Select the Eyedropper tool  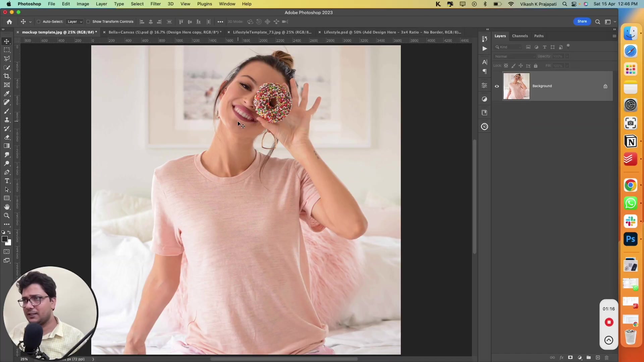(7, 94)
